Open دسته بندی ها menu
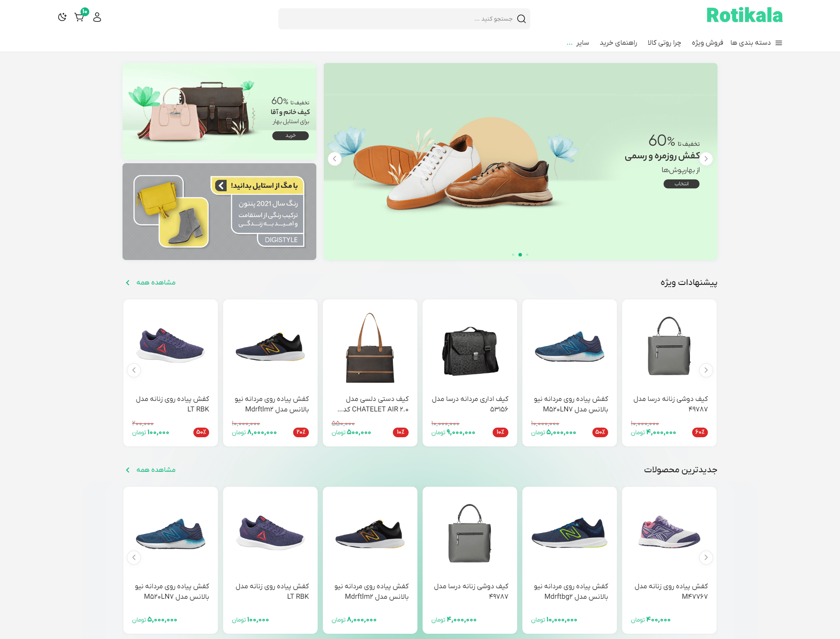The height and width of the screenshot is (639, 840). [750, 42]
